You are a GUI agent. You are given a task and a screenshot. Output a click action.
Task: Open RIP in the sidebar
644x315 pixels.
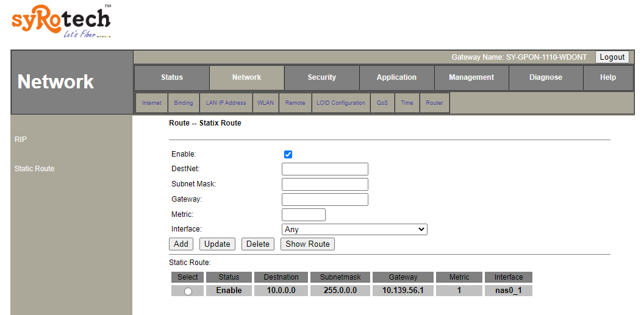[x=21, y=140]
